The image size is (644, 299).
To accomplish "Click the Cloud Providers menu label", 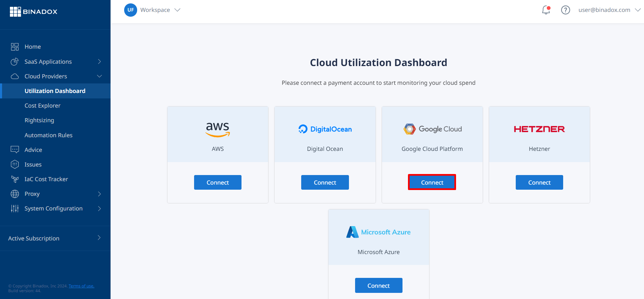I will (46, 76).
